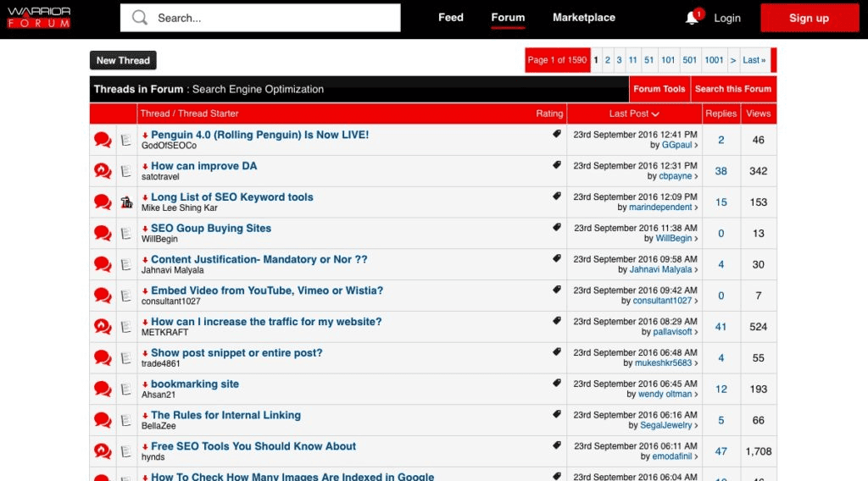Focus the Search input field
Screen dimensions: 868x481
click(x=271, y=18)
